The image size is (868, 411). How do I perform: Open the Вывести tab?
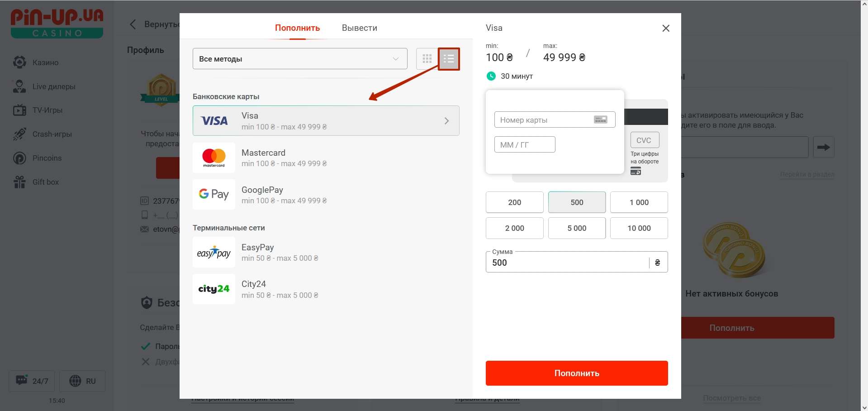point(359,28)
